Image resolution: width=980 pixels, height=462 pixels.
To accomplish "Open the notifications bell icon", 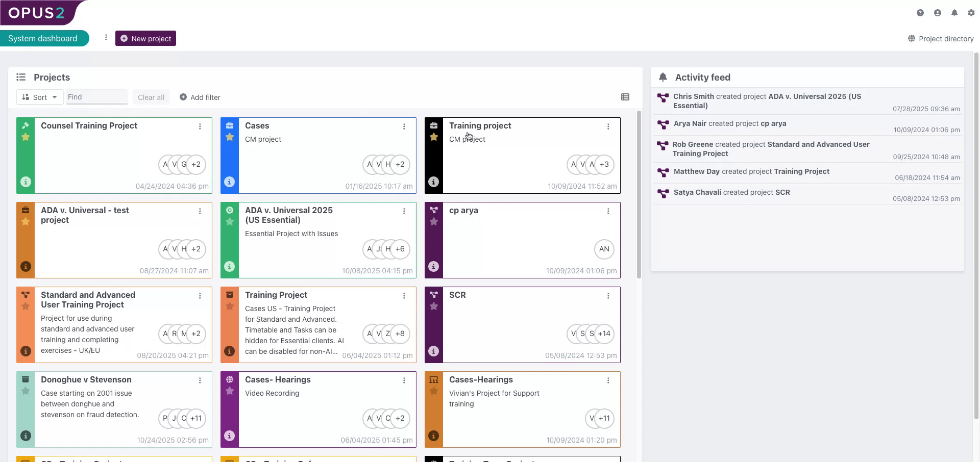I will click(x=955, y=13).
